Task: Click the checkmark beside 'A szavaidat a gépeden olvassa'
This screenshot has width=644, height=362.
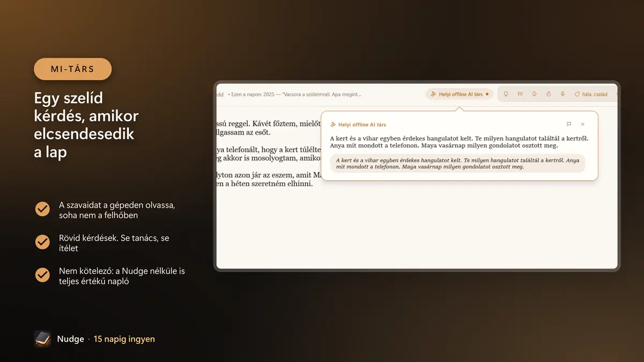Action: [42, 209]
